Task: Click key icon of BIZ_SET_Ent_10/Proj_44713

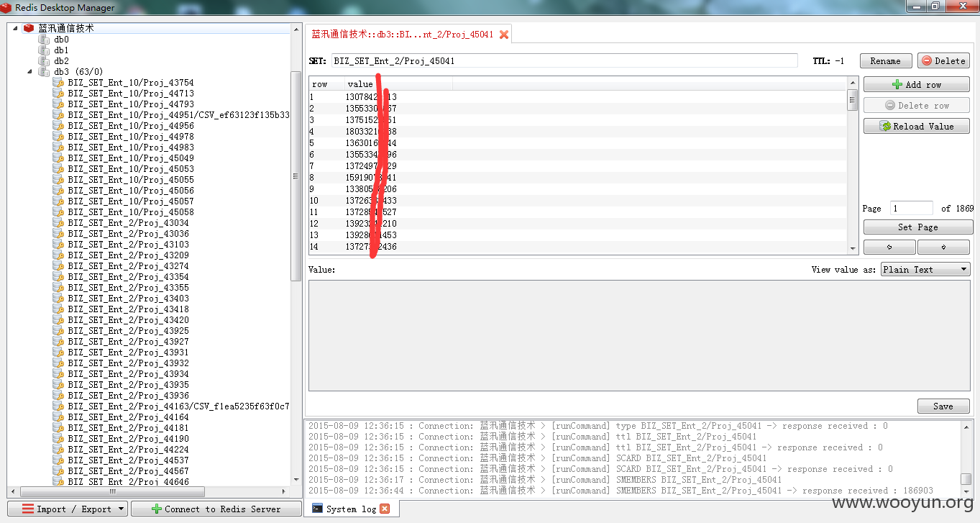Action: coord(58,94)
